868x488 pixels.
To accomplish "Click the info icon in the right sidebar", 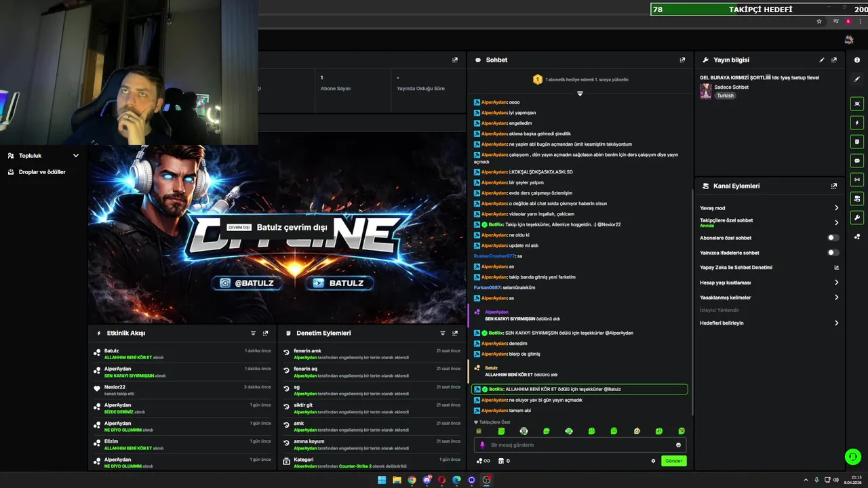I will pos(857,60).
